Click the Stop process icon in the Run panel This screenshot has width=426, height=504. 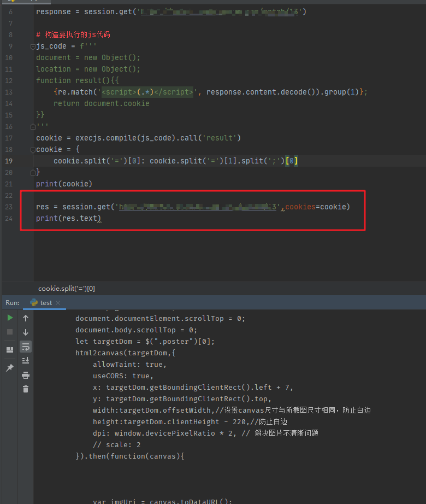10,332
